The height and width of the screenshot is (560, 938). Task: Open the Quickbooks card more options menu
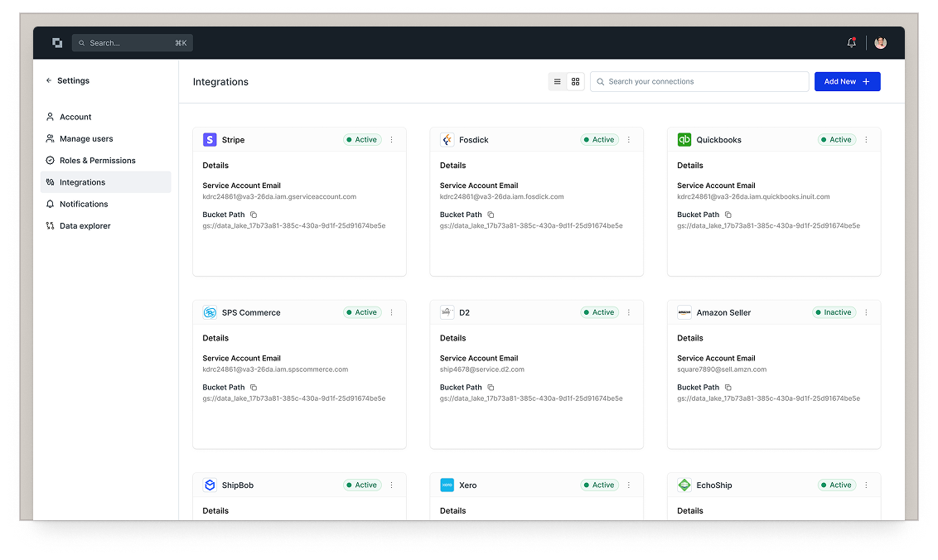point(866,140)
